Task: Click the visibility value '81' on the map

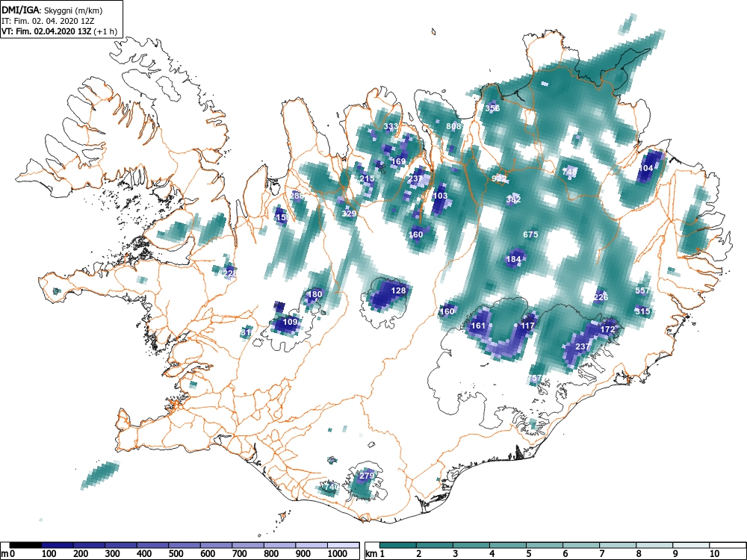Action: [246, 332]
